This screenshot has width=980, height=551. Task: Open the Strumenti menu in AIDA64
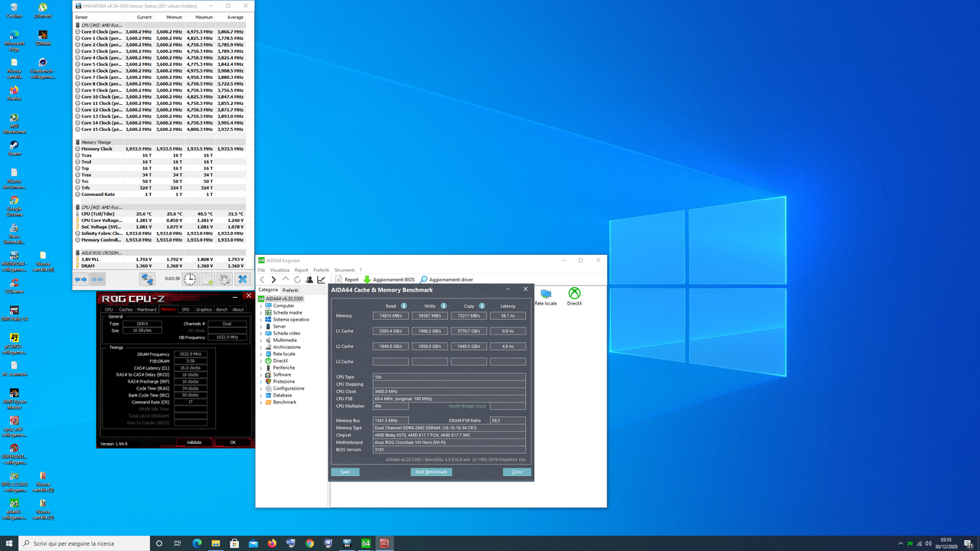tap(345, 269)
